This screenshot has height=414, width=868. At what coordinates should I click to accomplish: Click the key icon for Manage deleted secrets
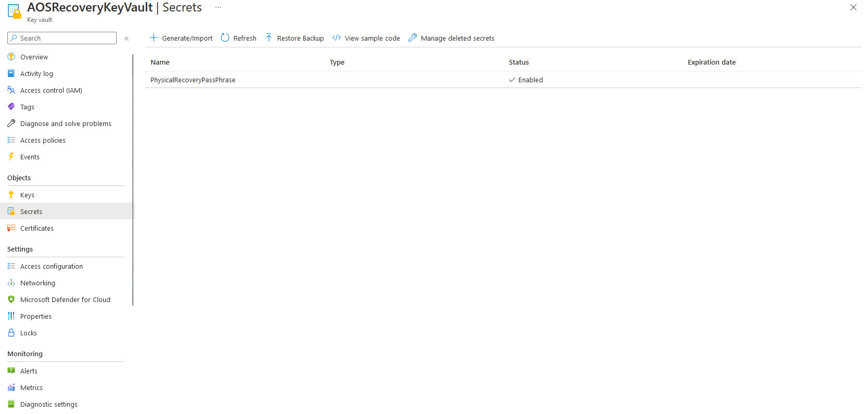coord(413,37)
